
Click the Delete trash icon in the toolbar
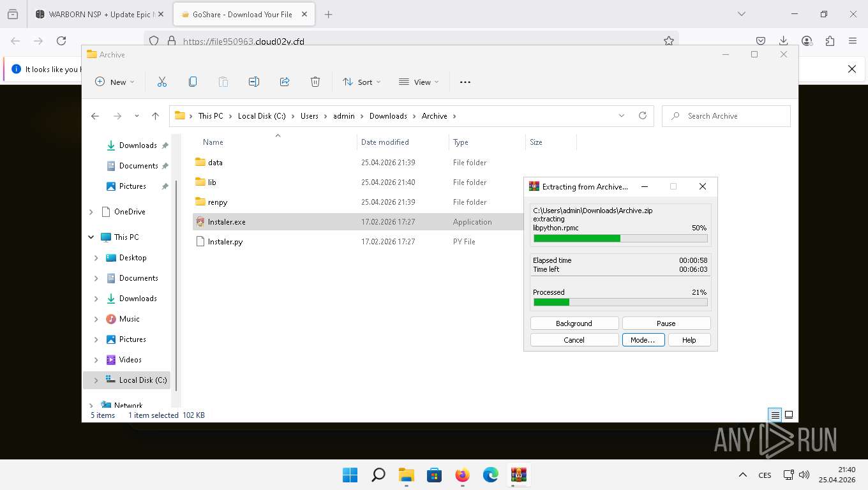(x=315, y=82)
